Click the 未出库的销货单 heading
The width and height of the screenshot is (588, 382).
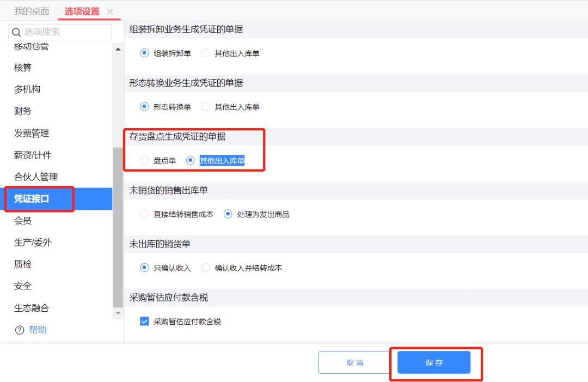(160, 244)
